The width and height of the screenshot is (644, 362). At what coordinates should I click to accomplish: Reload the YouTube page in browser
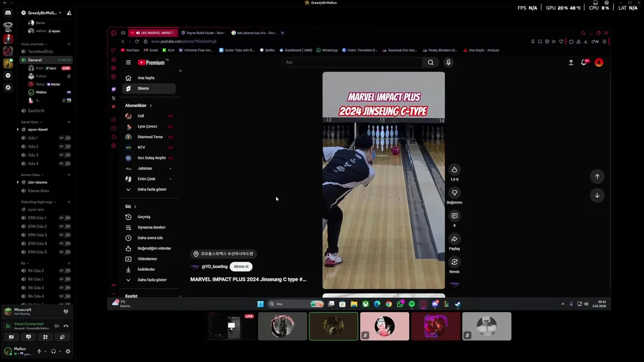pos(137,41)
